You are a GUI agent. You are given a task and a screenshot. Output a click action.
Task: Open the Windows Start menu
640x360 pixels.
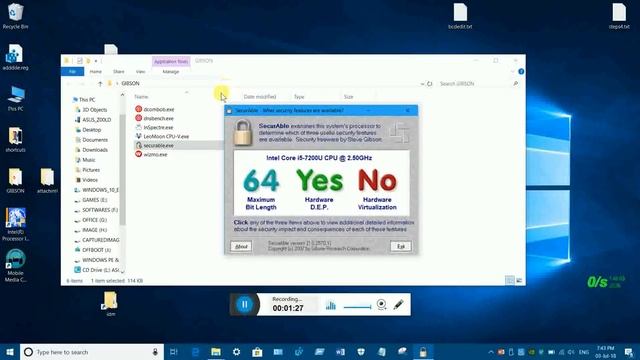pos(10,352)
